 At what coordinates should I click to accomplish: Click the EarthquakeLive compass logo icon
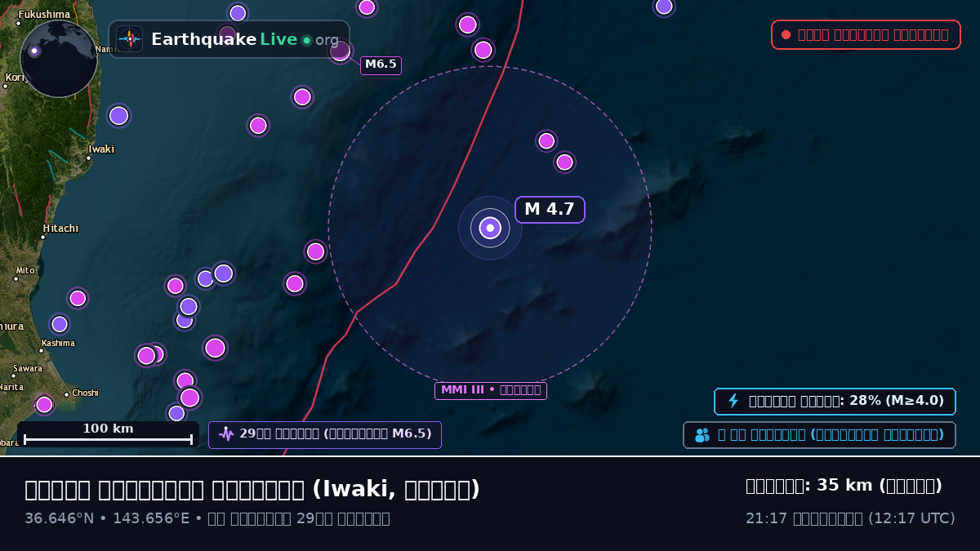(x=130, y=39)
